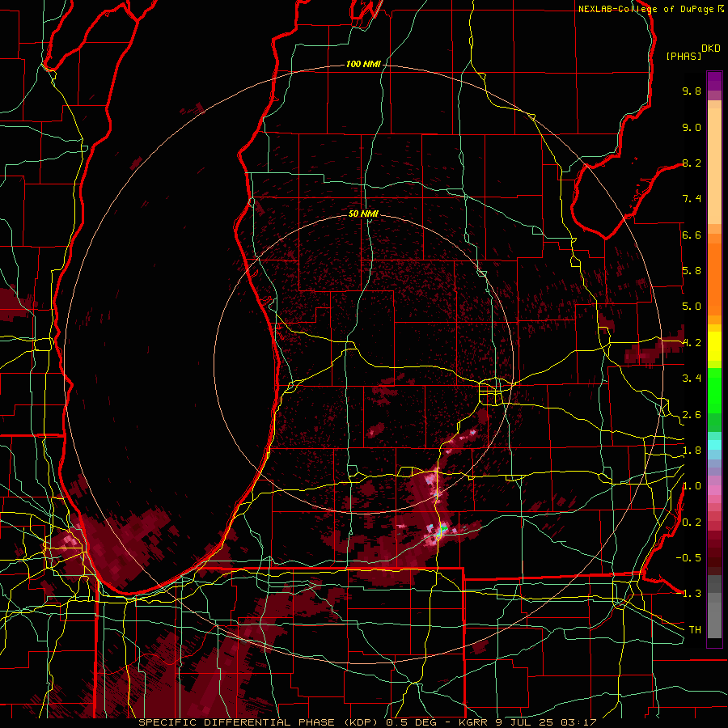Click the [PHAS] legend heading

684,57
